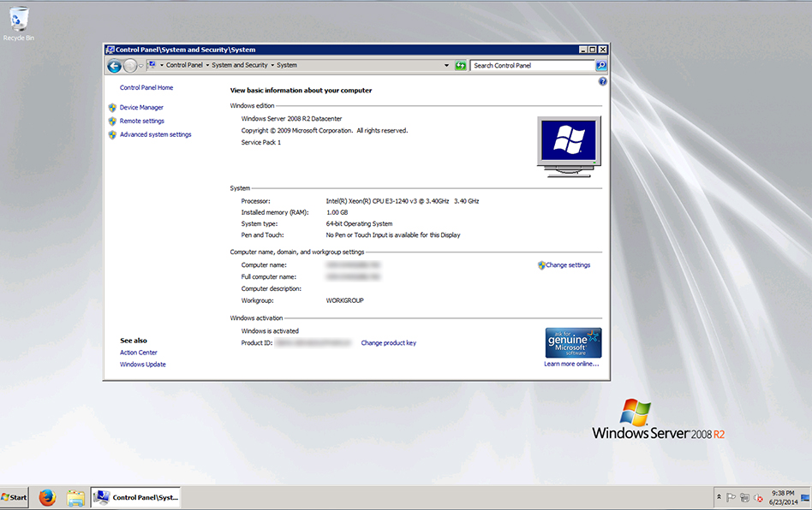Click the shield icon beside Remote settings
The height and width of the screenshot is (510, 812).
coord(112,121)
